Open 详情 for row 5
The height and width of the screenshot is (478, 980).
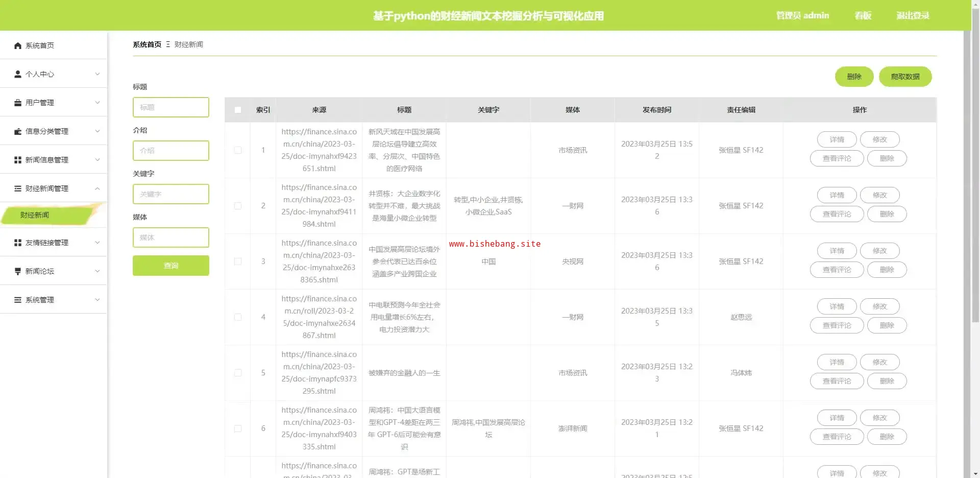(x=837, y=362)
